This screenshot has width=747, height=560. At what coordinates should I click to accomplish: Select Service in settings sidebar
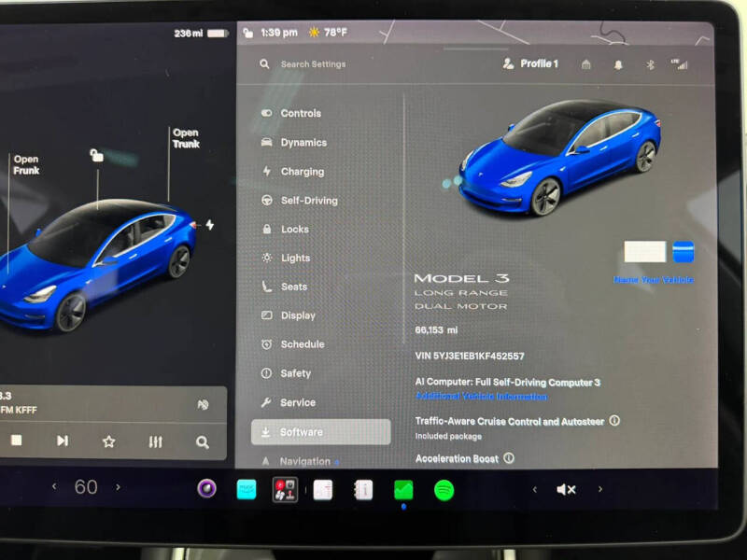[x=289, y=402]
